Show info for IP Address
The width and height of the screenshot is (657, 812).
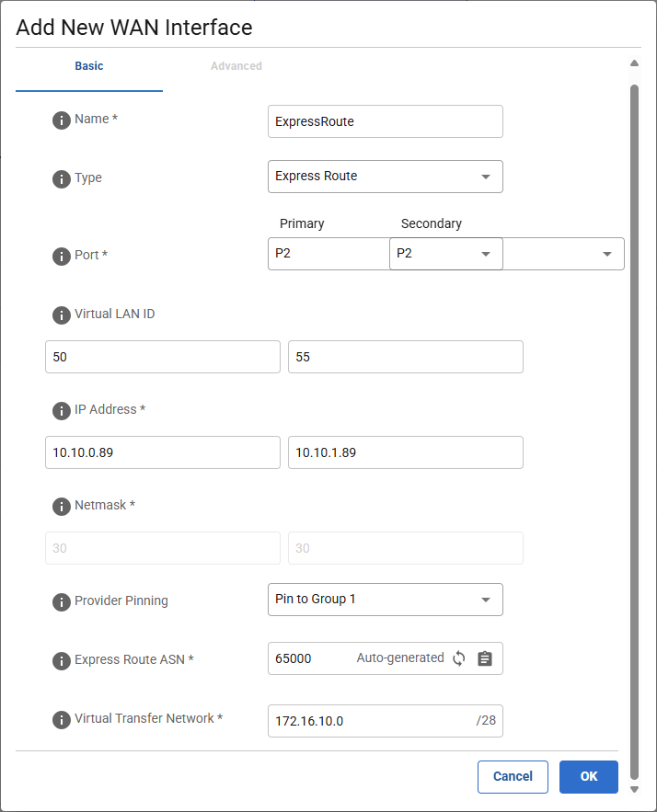61,411
